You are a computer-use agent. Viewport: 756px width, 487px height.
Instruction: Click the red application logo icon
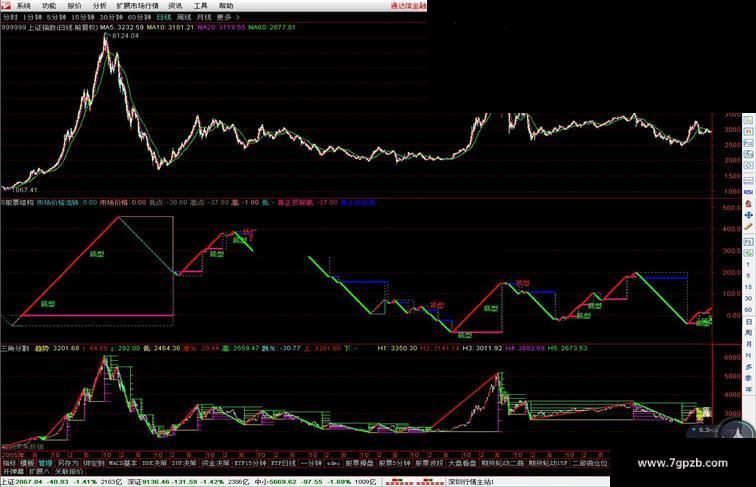(x=6, y=6)
